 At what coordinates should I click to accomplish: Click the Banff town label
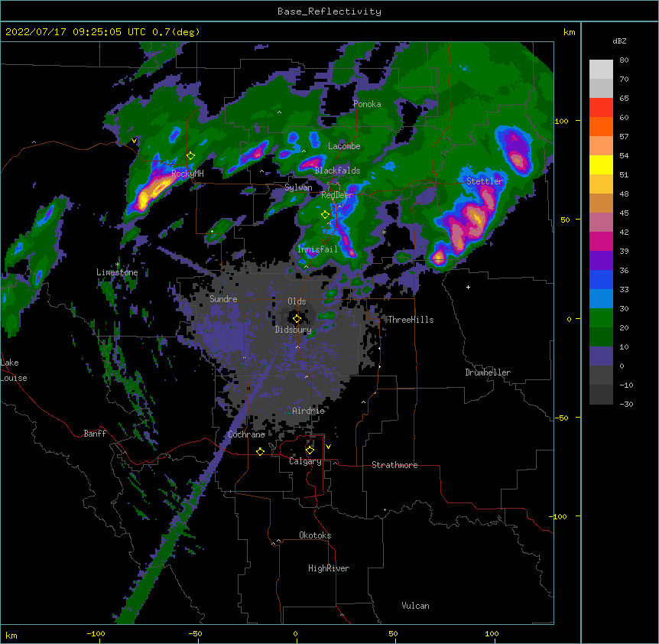tap(95, 434)
